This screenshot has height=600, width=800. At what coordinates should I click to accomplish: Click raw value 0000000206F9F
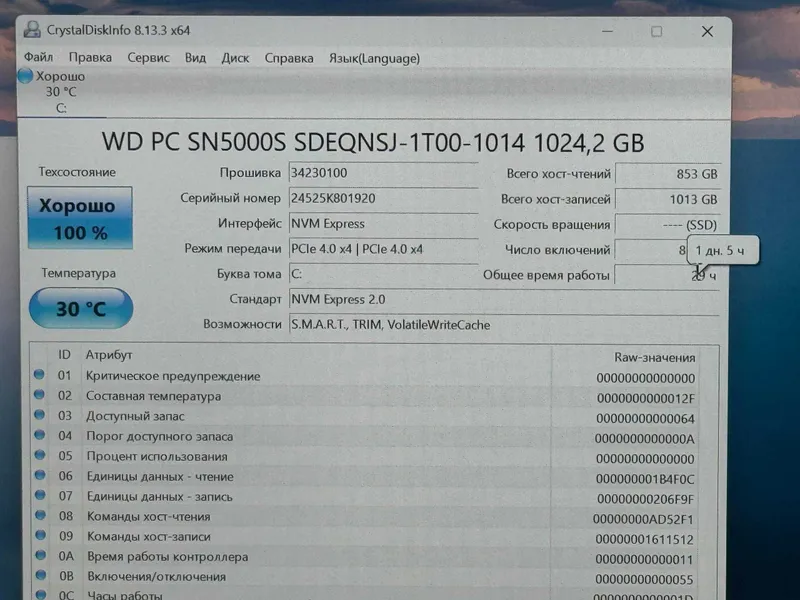point(645,499)
